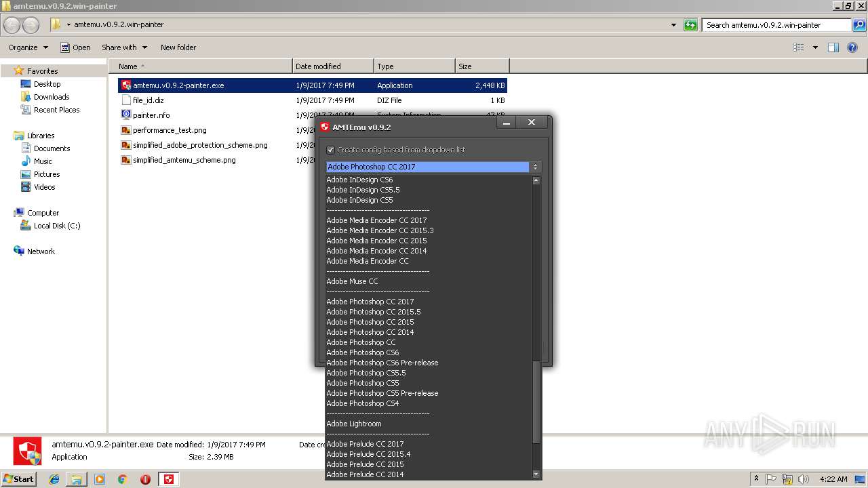Viewport: 868px width, 488px height.
Task: Click the dropdown list scrollbar thumb
Action: (x=536, y=402)
